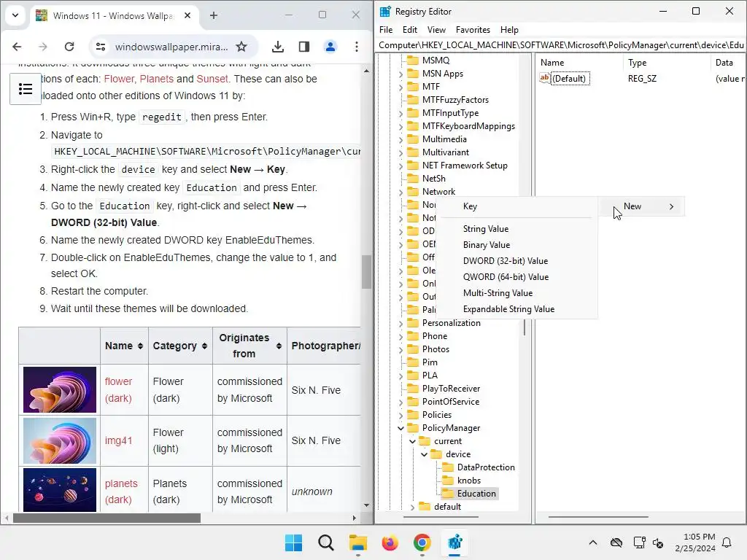Open Registry Editor View menu
The image size is (747, 560).
coord(436,29)
